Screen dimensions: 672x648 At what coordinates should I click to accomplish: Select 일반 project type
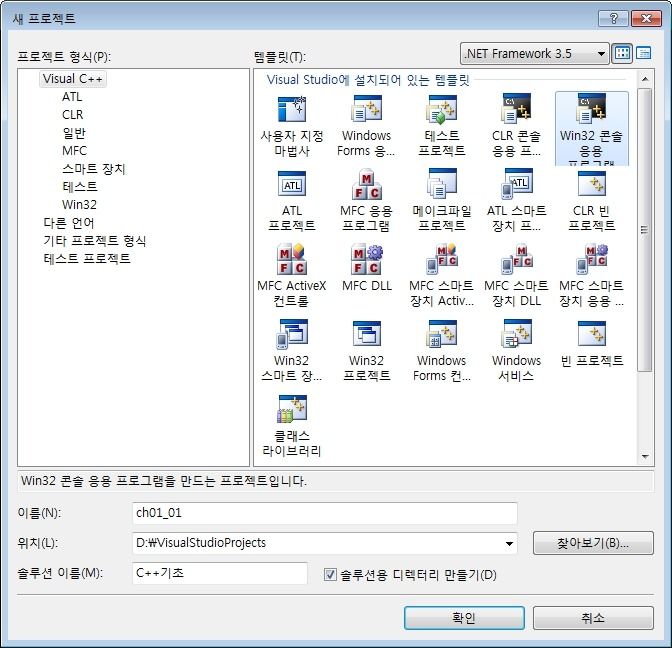(74, 133)
